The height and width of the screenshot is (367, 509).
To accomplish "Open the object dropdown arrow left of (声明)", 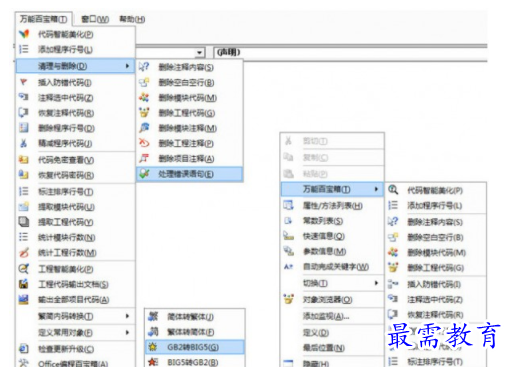I will pyautogui.click(x=199, y=53).
